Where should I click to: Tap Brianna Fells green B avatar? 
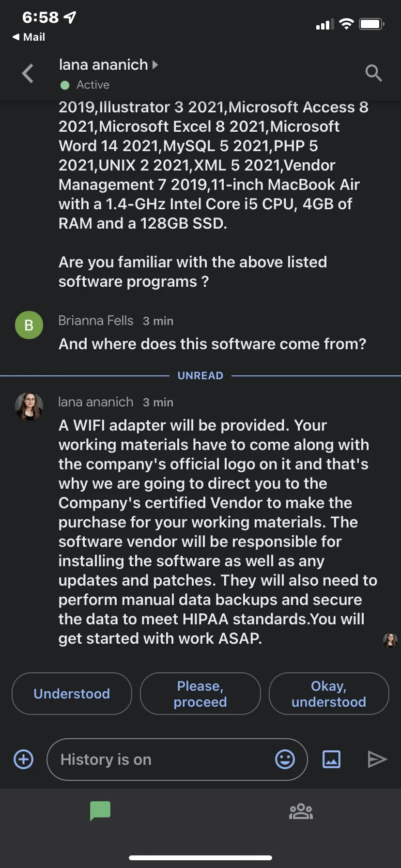[x=29, y=325]
